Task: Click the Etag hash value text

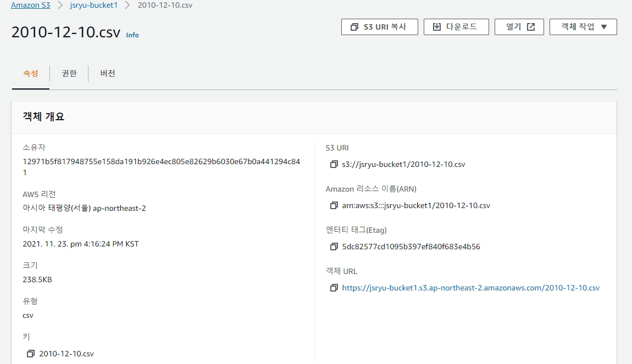Action: pyautogui.click(x=411, y=247)
